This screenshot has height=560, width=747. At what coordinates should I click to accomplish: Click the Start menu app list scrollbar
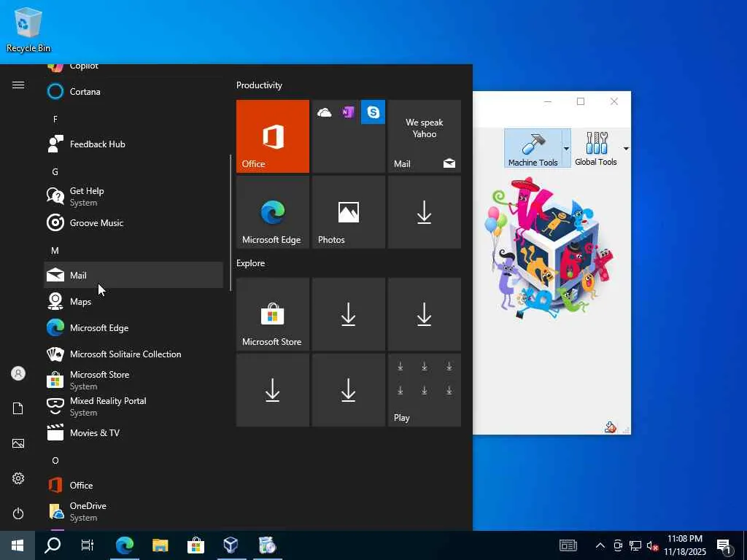click(231, 222)
